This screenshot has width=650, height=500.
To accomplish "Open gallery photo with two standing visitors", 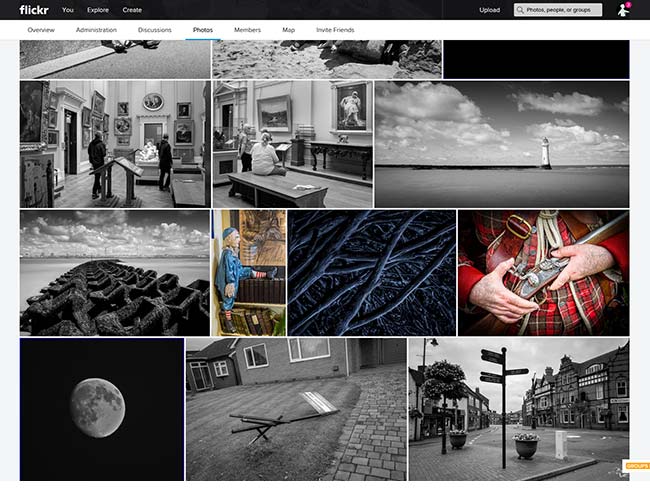I will pyautogui.click(x=115, y=144).
